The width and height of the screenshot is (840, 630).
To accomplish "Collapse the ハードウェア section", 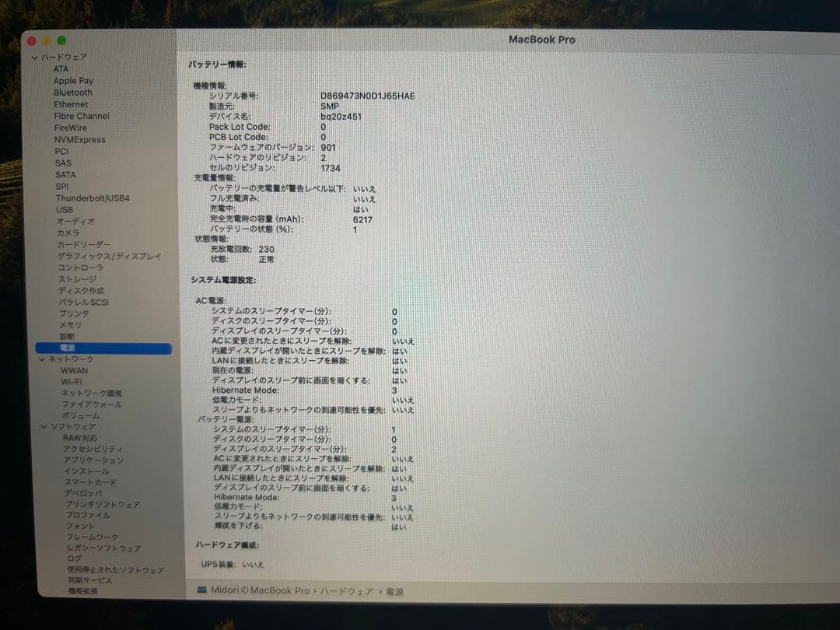I will click(34, 57).
